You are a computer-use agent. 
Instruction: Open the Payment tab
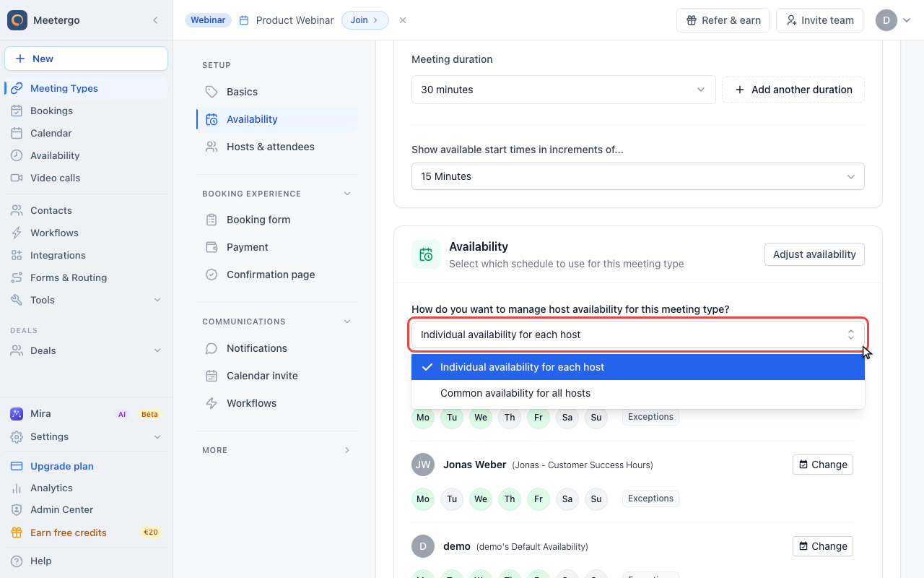coord(277,247)
